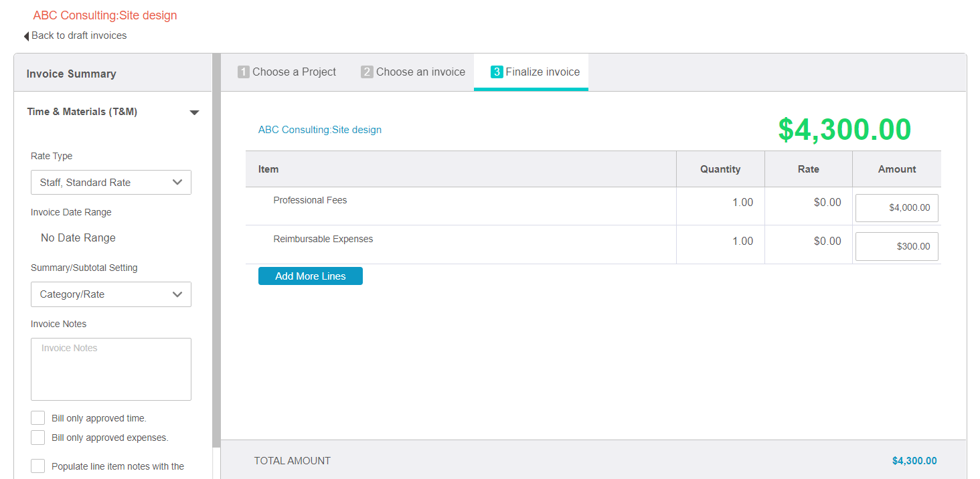Viewport: 980px width, 479px height.
Task: Click the TOTAL AMOUNT $4,300.00 value
Action: click(x=914, y=461)
